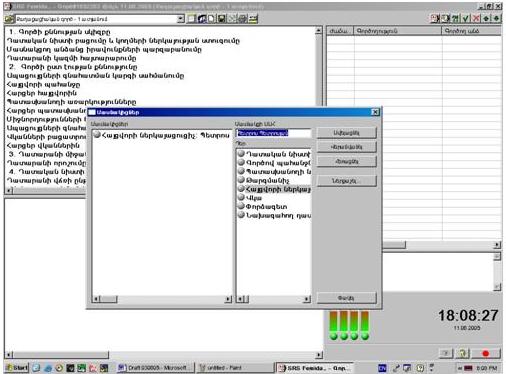Screen dimensions: 506x374
Task: Select row 1. Գործի քննության սկիզբը
Action: [x=59, y=32]
